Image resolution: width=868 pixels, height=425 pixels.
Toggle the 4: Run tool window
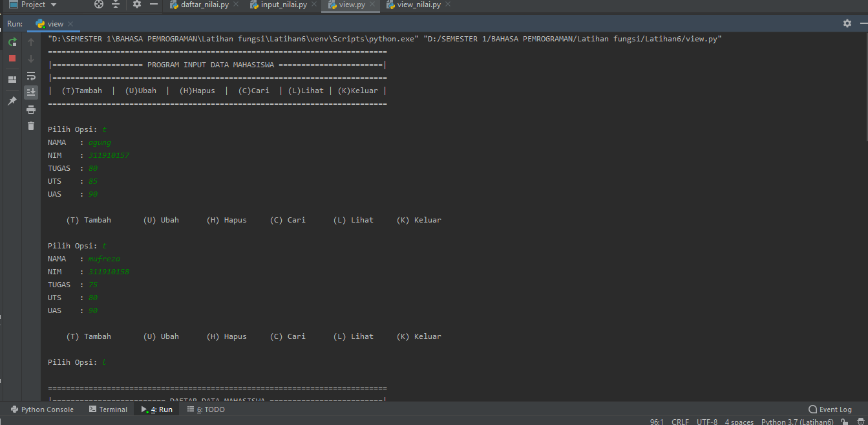click(157, 409)
